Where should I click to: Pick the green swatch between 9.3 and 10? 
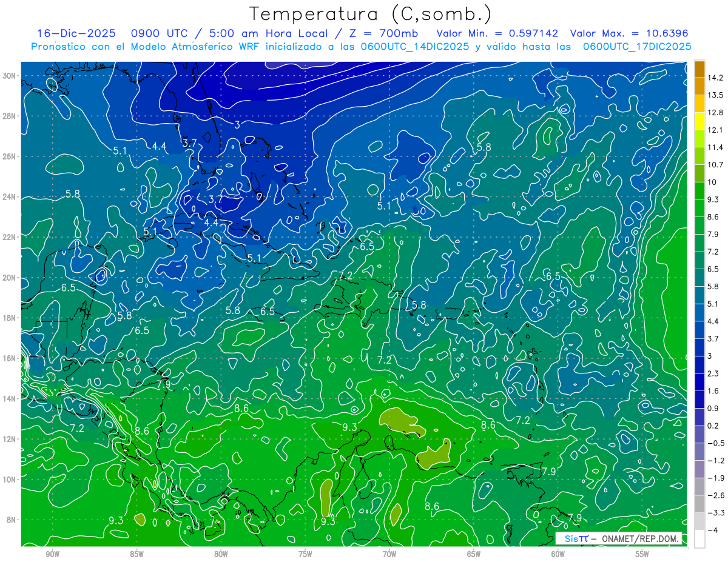click(699, 190)
